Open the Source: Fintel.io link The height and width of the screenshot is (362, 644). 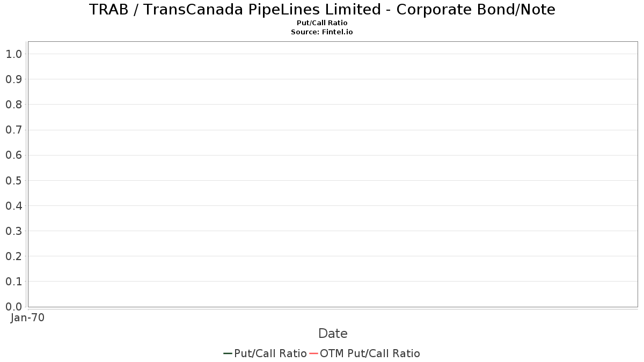[322, 32]
